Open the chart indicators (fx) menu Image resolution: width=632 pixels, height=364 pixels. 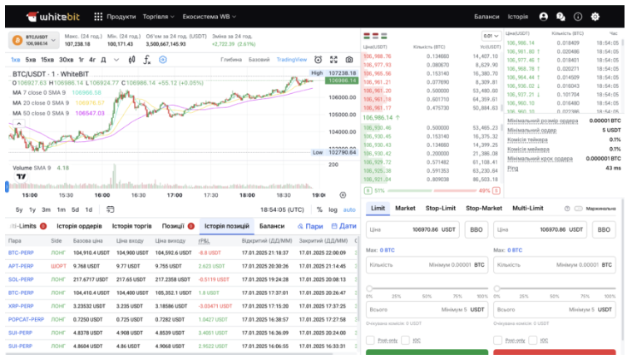146,60
